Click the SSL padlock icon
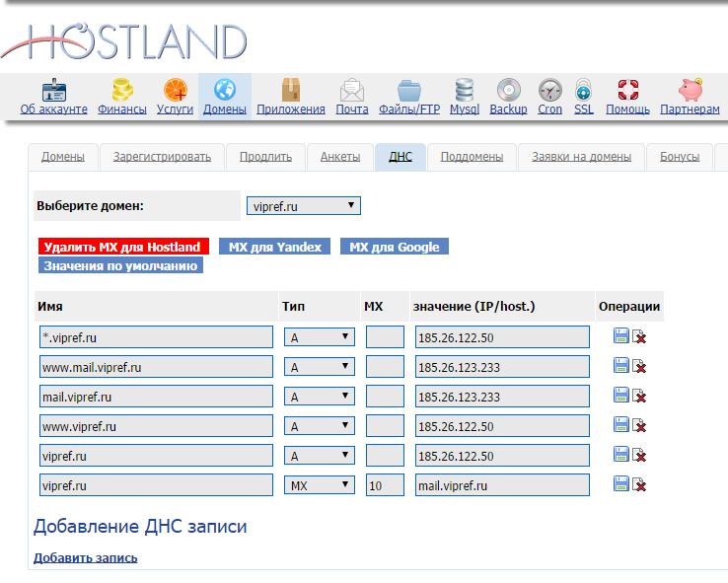 coord(584,90)
